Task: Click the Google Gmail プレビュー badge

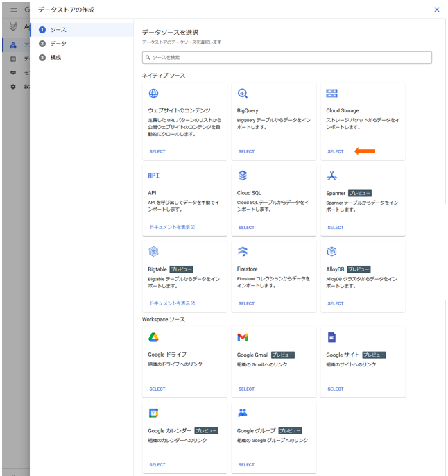Action: click(x=283, y=355)
